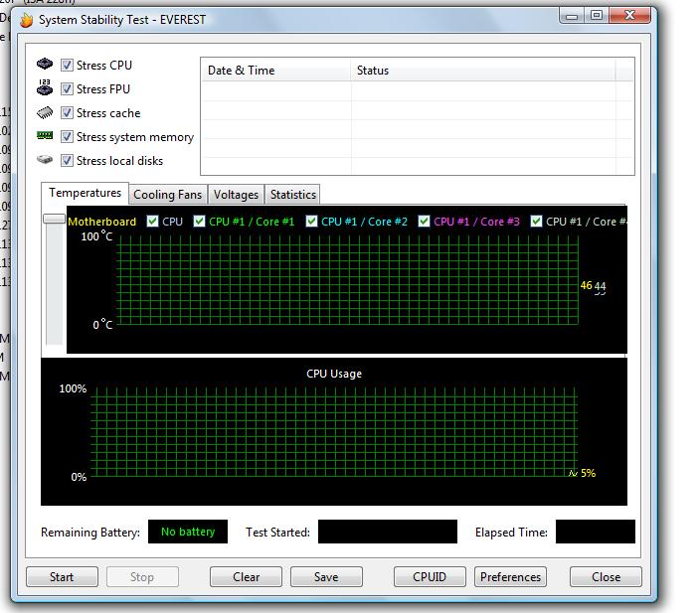The image size is (700, 613).
Task: Start the stability test
Action: [62, 577]
